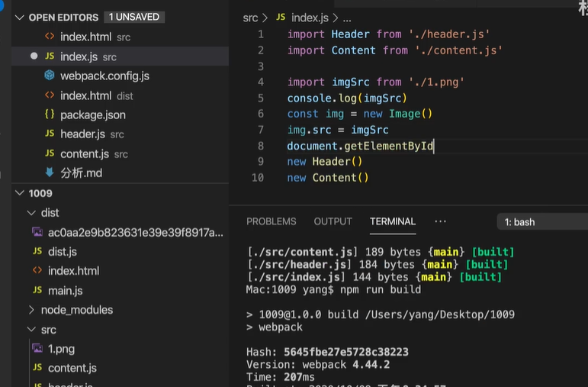Open content.js src in open editors
Viewport: 588px width, 387px height.
(120, 154)
